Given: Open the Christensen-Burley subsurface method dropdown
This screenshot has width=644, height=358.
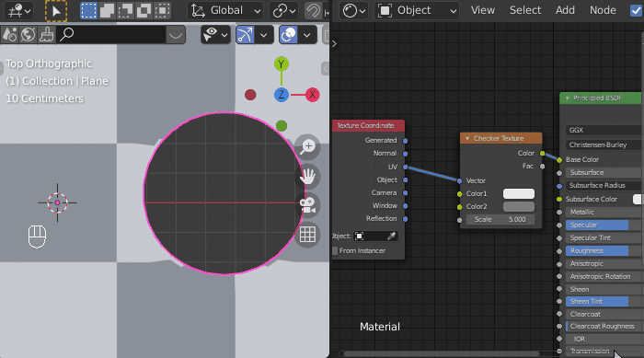Looking at the screenshot, I should pyautogui.click(x=603, y=144).
